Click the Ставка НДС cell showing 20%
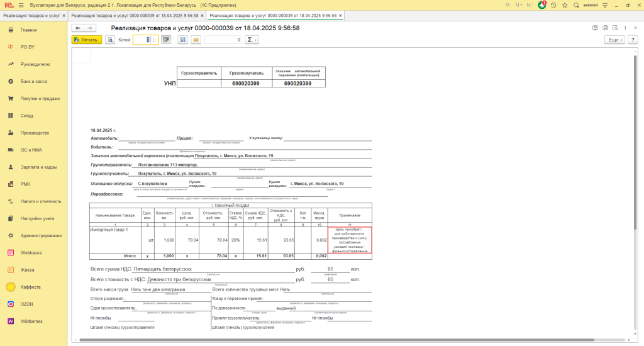 click(x=236, y=240)
